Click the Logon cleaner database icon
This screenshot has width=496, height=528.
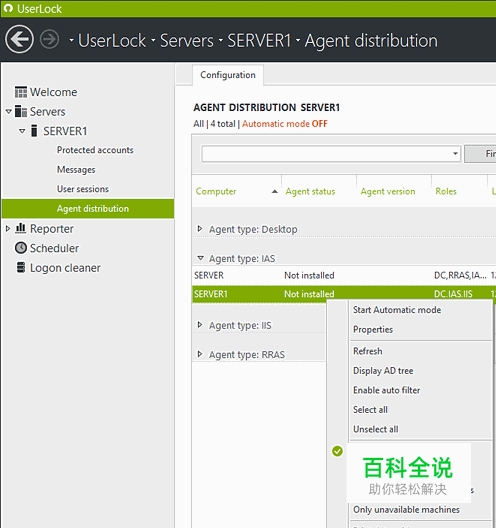click(21, 267)
